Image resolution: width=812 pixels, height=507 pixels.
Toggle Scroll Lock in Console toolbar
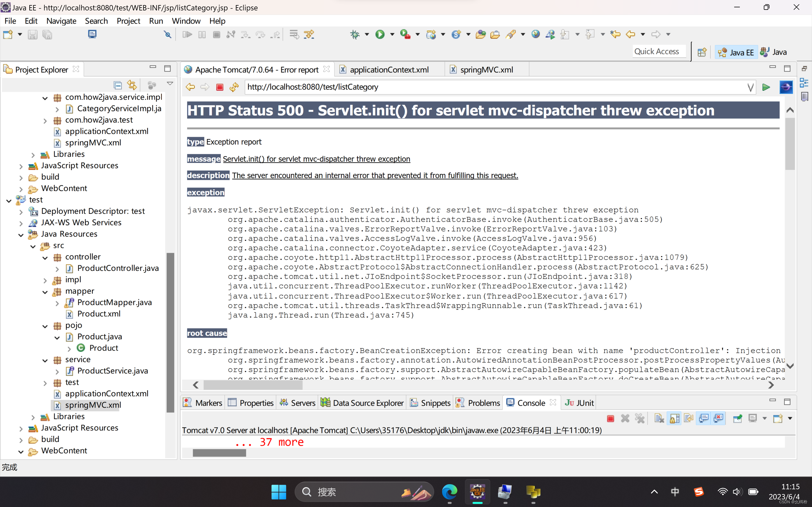674,418
